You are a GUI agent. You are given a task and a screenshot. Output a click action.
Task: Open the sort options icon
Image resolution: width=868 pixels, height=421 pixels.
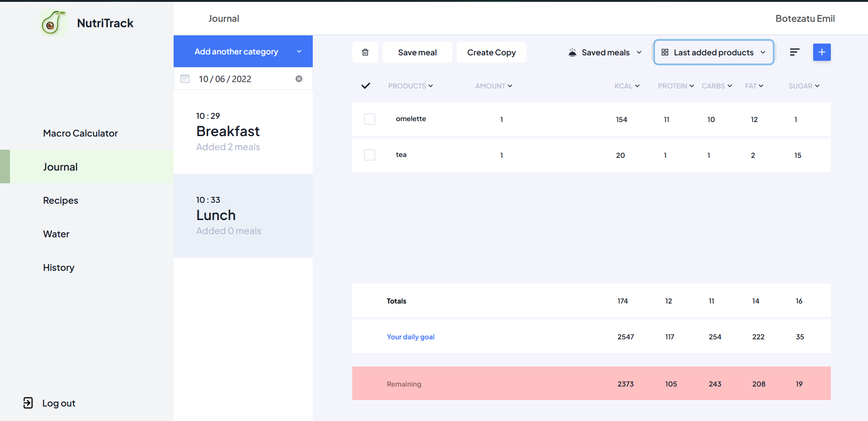795,52
